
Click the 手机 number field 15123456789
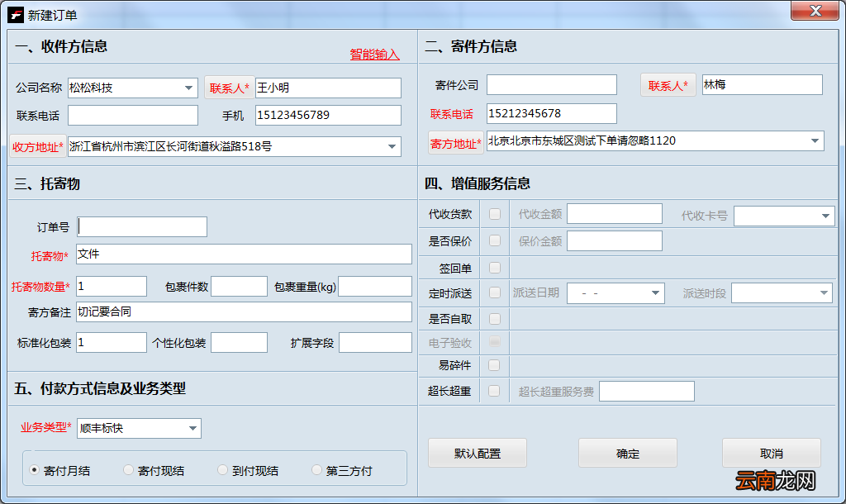point(328,116)
